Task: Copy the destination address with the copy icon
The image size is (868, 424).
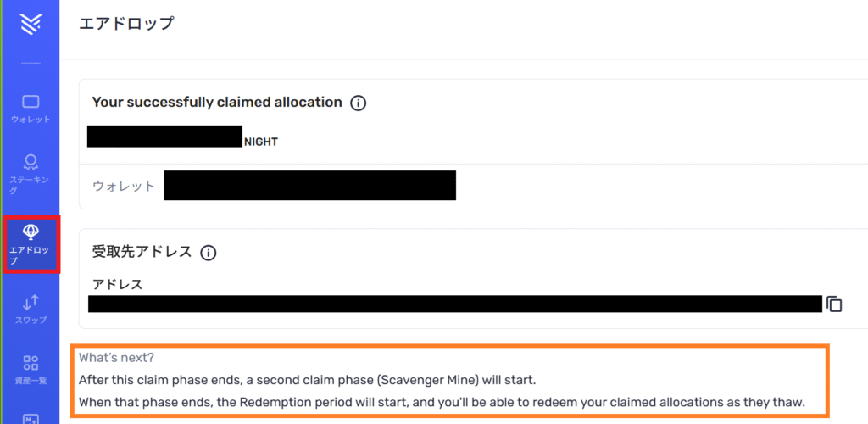Action: tap(834, 304)
